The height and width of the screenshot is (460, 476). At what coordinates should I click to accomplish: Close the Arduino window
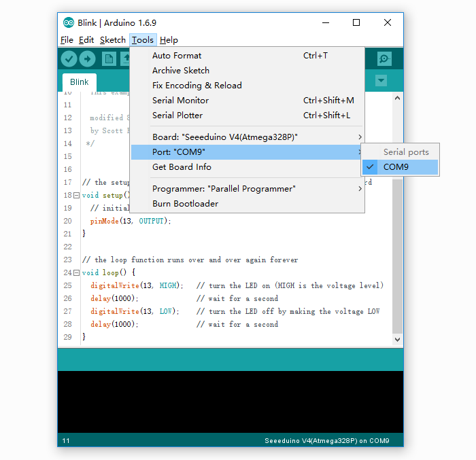point(388,22)
